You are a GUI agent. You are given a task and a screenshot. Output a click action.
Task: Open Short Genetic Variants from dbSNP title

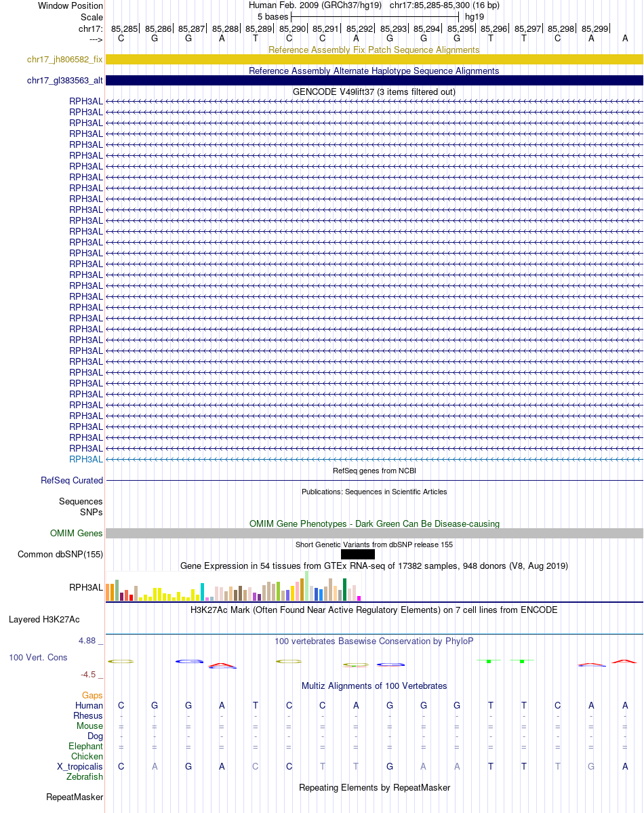[374, 544]
